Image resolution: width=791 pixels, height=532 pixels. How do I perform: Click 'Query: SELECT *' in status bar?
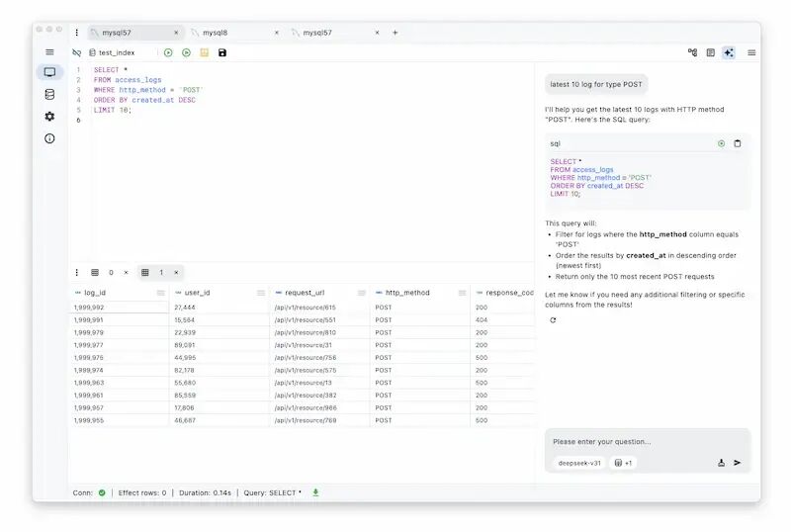273,492
